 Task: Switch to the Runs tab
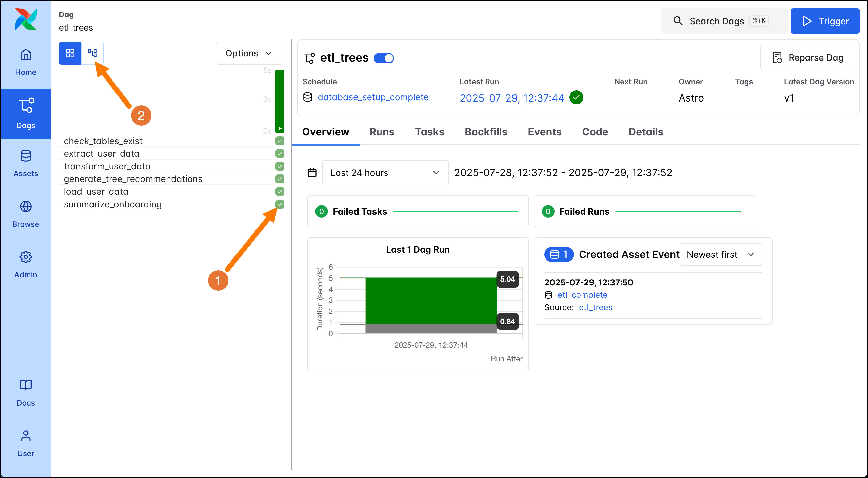[382, 132]
